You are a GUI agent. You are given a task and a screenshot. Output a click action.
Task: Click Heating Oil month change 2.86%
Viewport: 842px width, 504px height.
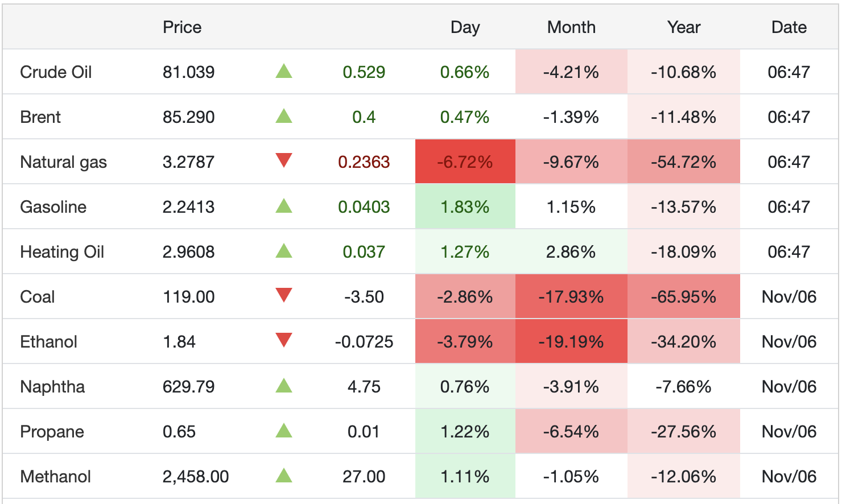(571, 252)
